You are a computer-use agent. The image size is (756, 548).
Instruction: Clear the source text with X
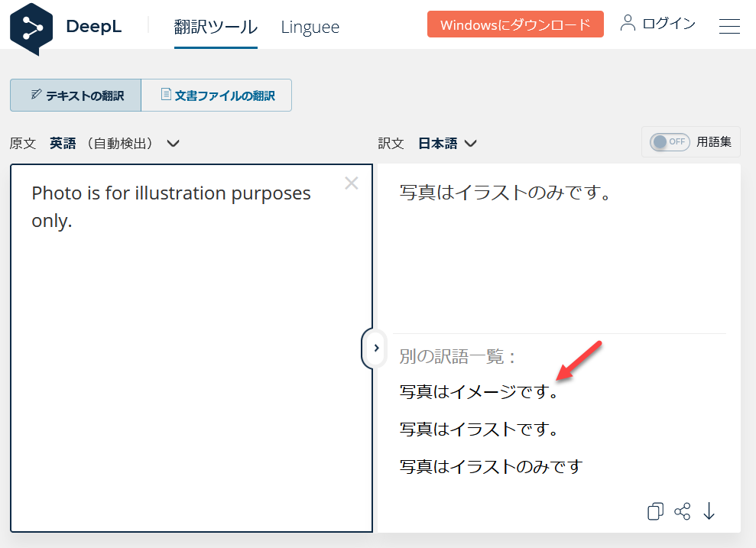[352, 183]
